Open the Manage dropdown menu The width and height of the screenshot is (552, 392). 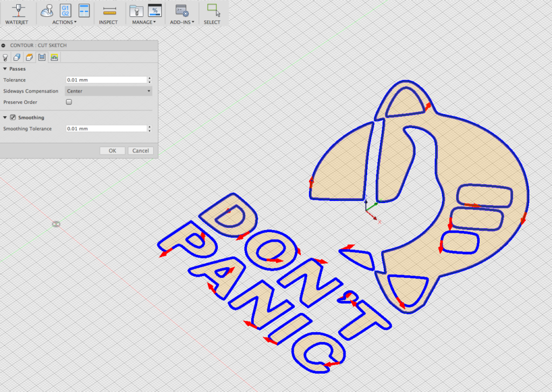point(144,22)
